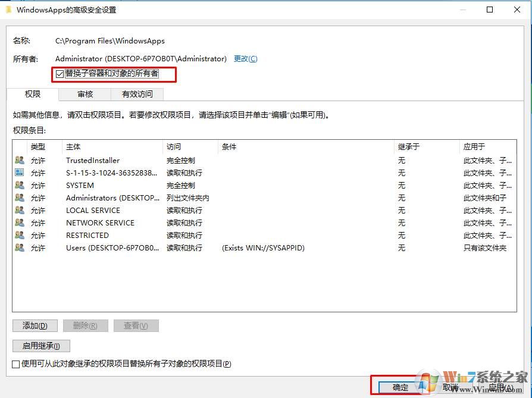Image resolution: width=532 pixels, height=398 pixels.
Task: Click the 启用继承 button
Action: [41, 346]
